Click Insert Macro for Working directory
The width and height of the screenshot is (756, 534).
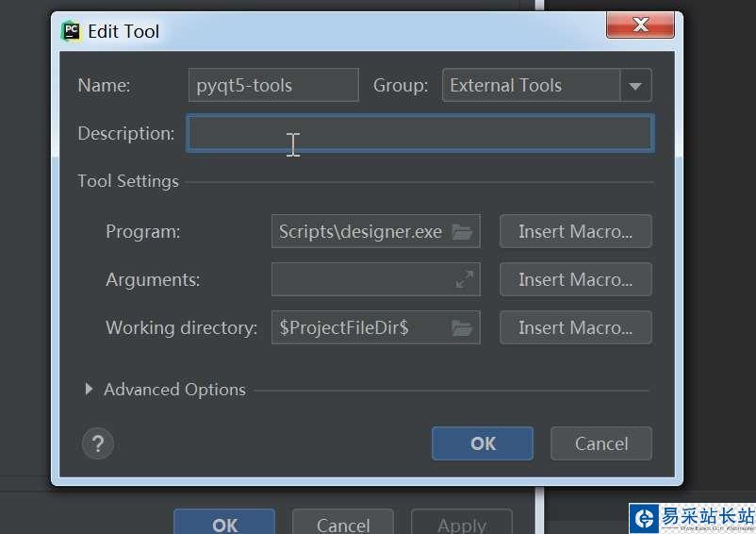click(x=575, y=328)
